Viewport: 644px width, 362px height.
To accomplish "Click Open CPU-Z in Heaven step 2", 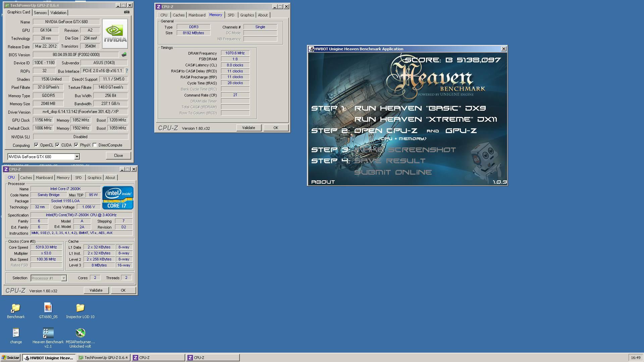I will 386,131.
